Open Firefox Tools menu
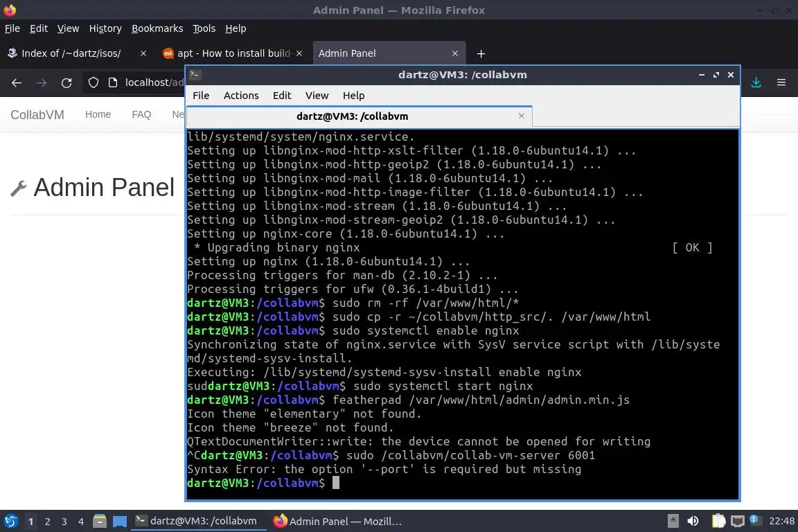The height and width of the screenshot is (532, 798). click(204, 28)
